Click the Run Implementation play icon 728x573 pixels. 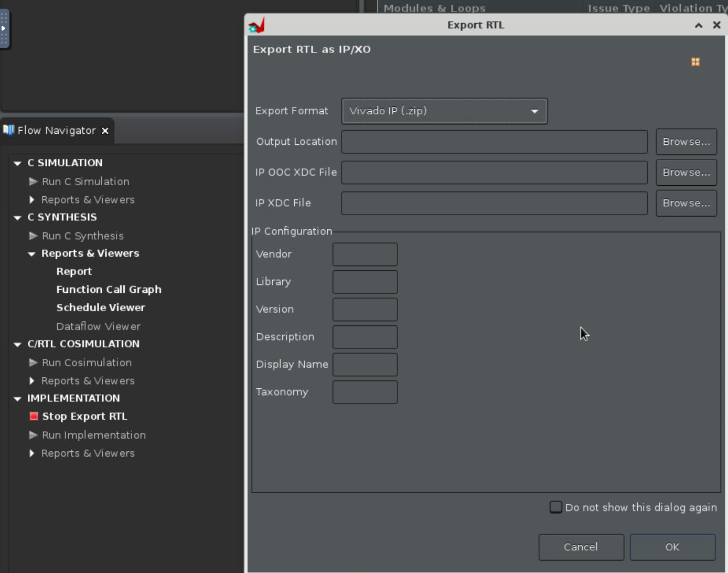click(x=33, y=435)
